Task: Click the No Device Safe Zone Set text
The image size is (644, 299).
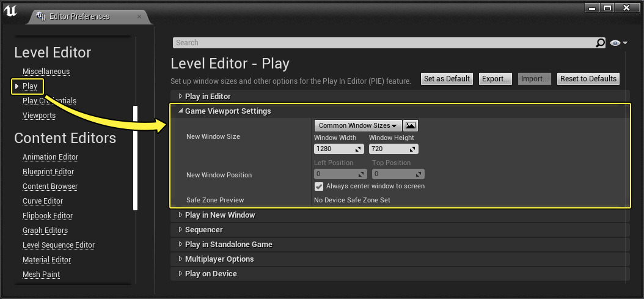Action: click(352, 201)
